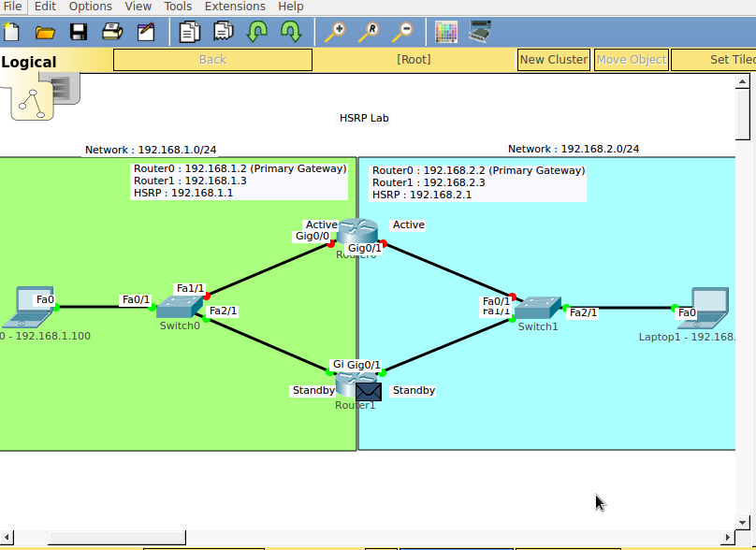Switch to the Logical workspace tab
756x550 pixels.
(28, 61)
